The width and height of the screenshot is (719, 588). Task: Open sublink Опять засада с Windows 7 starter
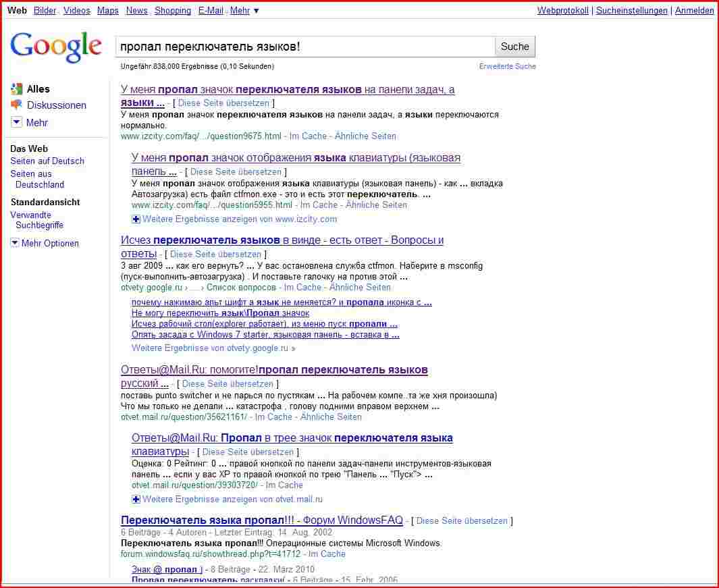point(265,335)
